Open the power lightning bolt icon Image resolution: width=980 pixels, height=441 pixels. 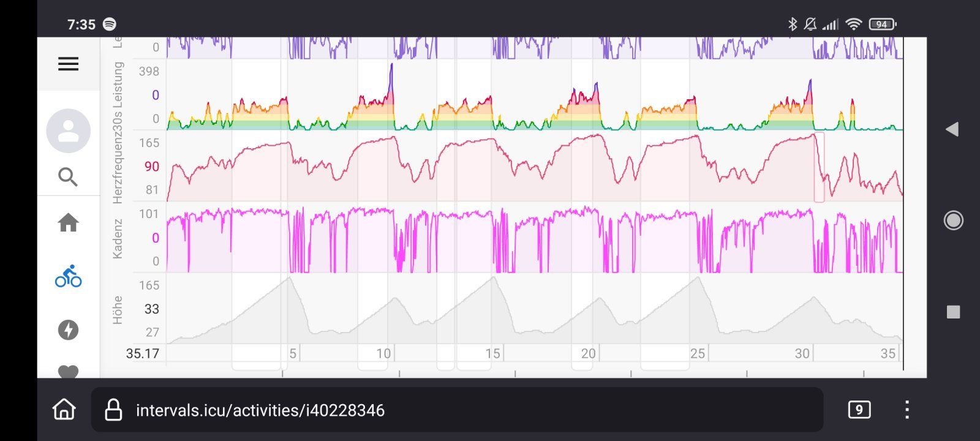pos(68,330)
